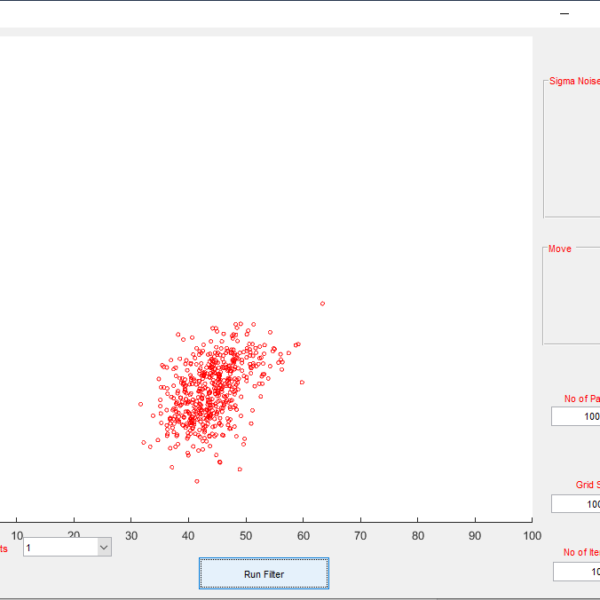Click the Sigma Noise panel label
Screen dimensions: 600x600
(574, 81)
